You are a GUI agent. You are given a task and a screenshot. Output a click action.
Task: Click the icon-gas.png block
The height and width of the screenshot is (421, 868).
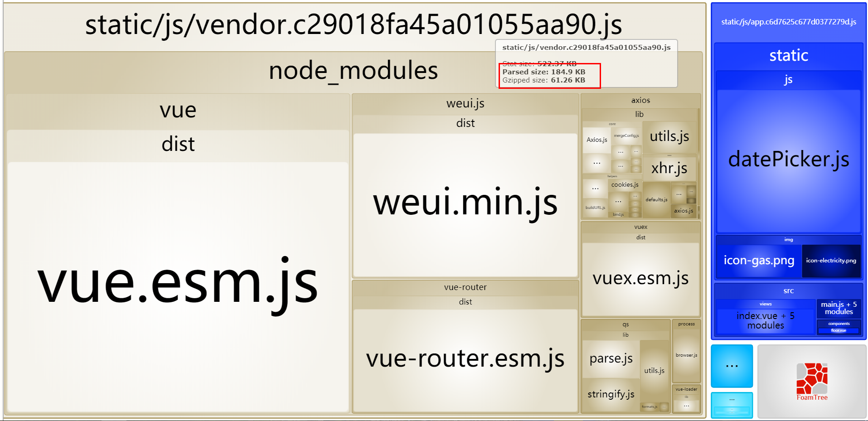759,261
